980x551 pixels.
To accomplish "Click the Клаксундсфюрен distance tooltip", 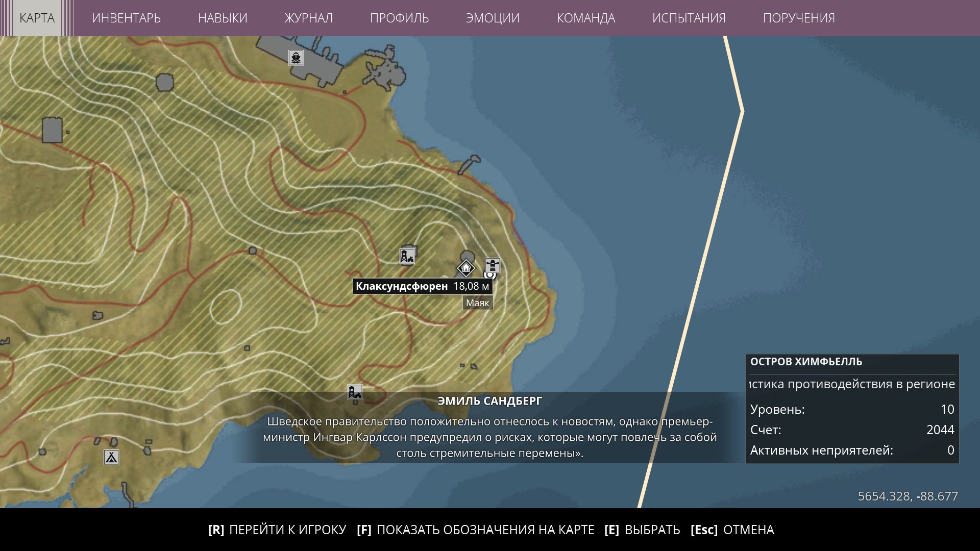I will click(x=423, y=286).
